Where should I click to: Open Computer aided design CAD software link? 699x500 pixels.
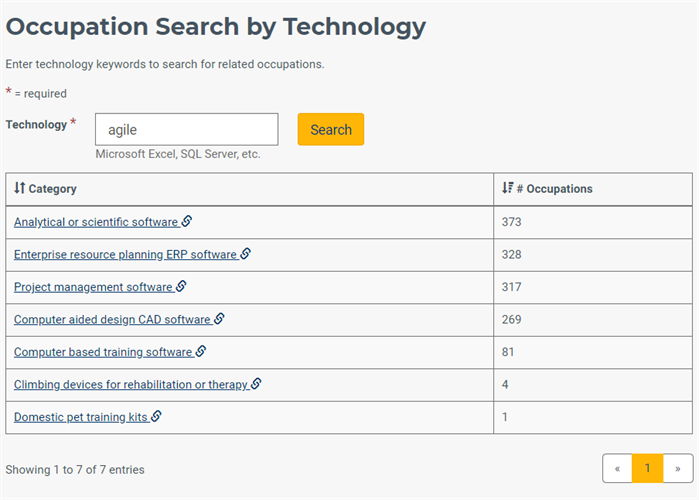click(x=112, y=320)
